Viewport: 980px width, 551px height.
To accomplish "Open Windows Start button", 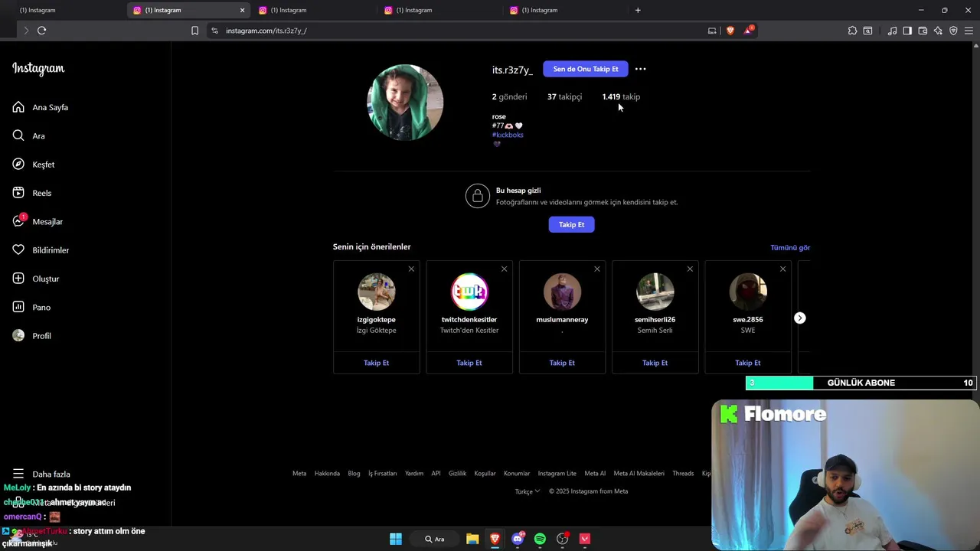I will (396, 539).
